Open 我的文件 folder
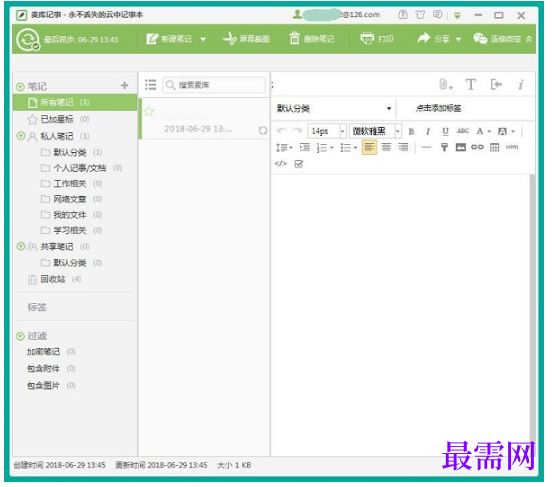The image size is (554, 487). (71, 215)
